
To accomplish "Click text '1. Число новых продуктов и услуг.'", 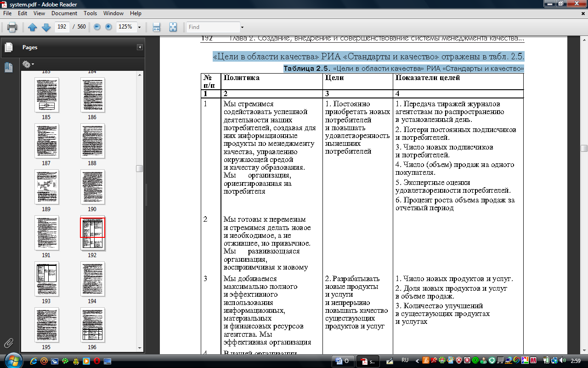I will pos(454,279).
